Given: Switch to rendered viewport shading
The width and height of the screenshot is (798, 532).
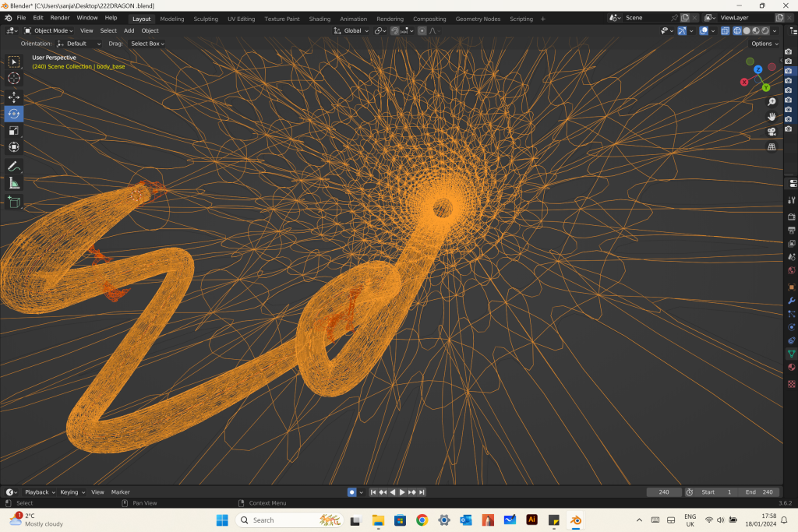Looking at the screenshot, I should coord(765,31).
